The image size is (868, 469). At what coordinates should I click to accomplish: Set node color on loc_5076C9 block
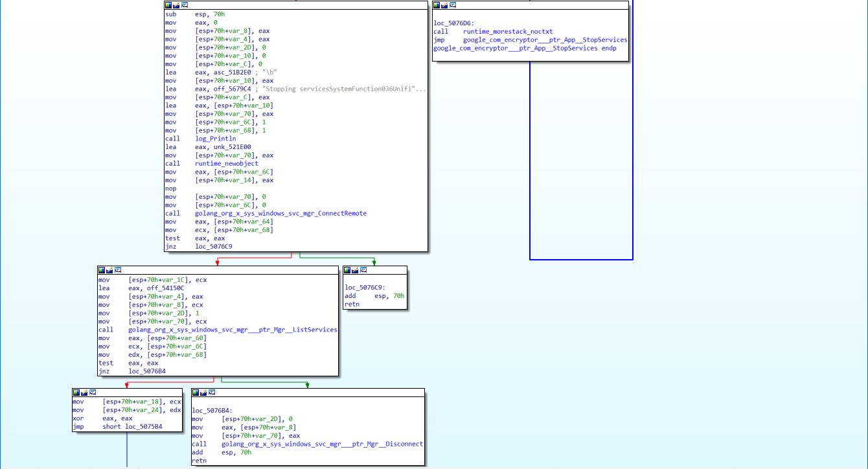click(x=347, y=269)
